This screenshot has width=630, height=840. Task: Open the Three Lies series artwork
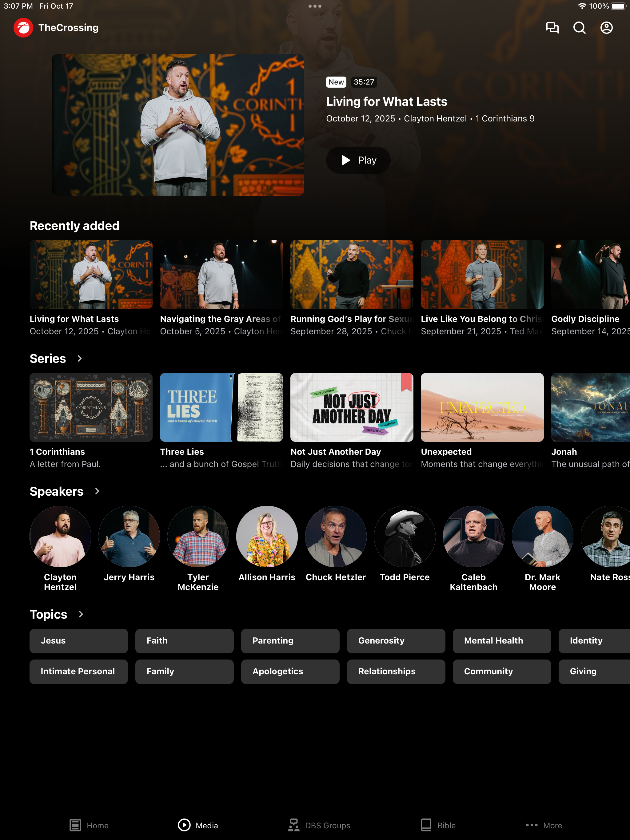point(221,407)
